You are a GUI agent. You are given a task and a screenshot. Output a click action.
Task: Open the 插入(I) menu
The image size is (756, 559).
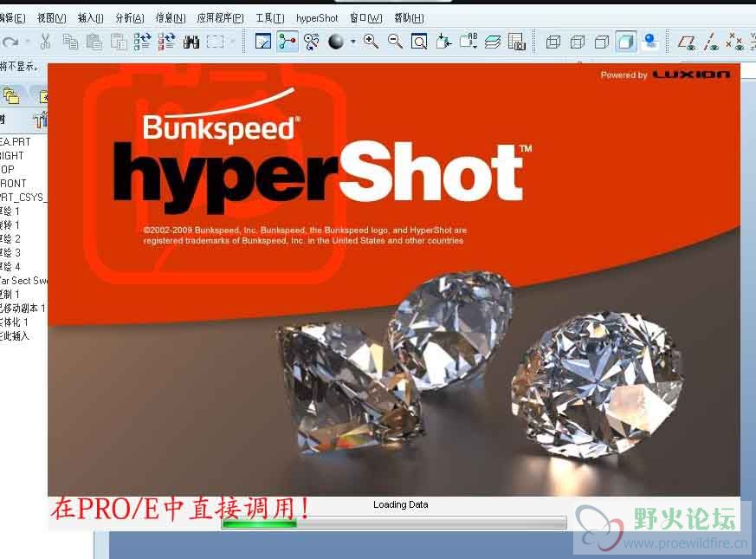coord(90,18)
